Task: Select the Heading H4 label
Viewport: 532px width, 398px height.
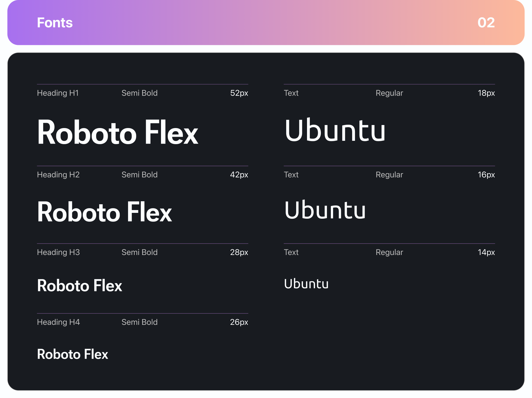Action: click(x=58, y=322)
